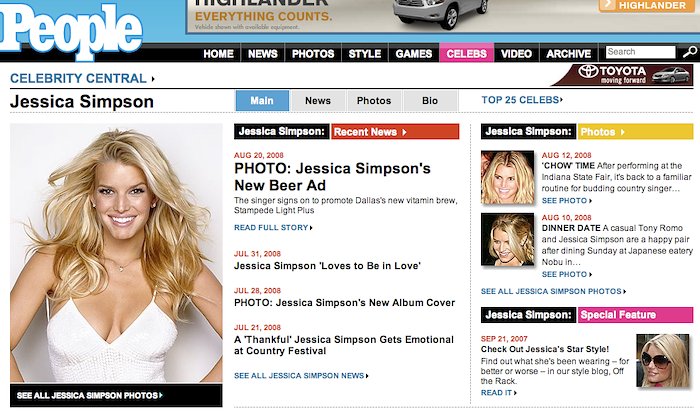Select the Main tab
The width and height of the screenshot is (700, 416).
(x=262, y=100)
